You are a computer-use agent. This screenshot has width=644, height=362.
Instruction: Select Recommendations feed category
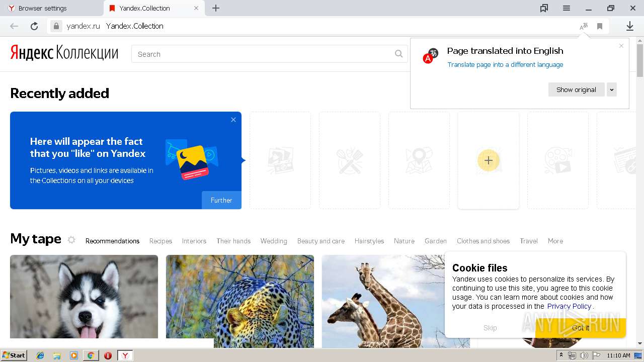coord(112,241)
